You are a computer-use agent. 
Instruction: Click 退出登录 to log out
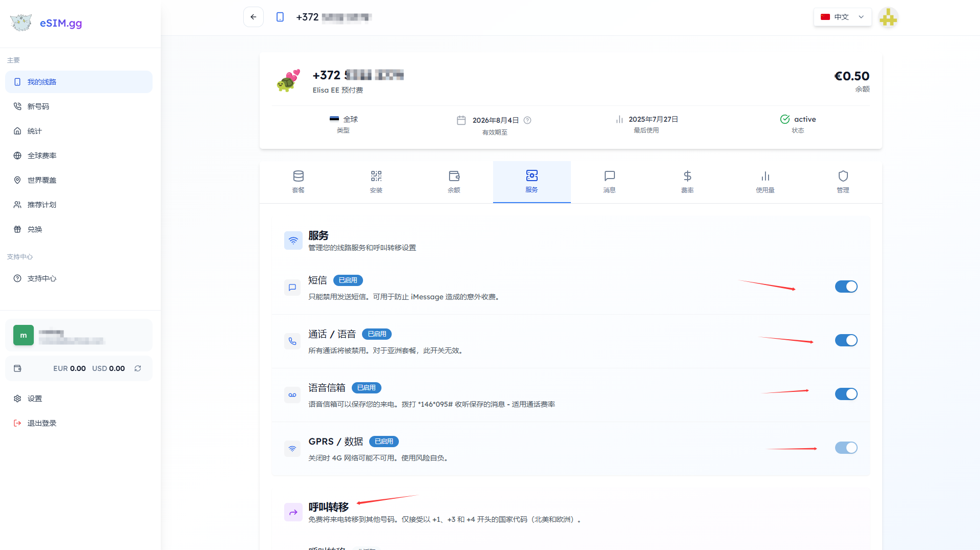[x=42, y=423]
